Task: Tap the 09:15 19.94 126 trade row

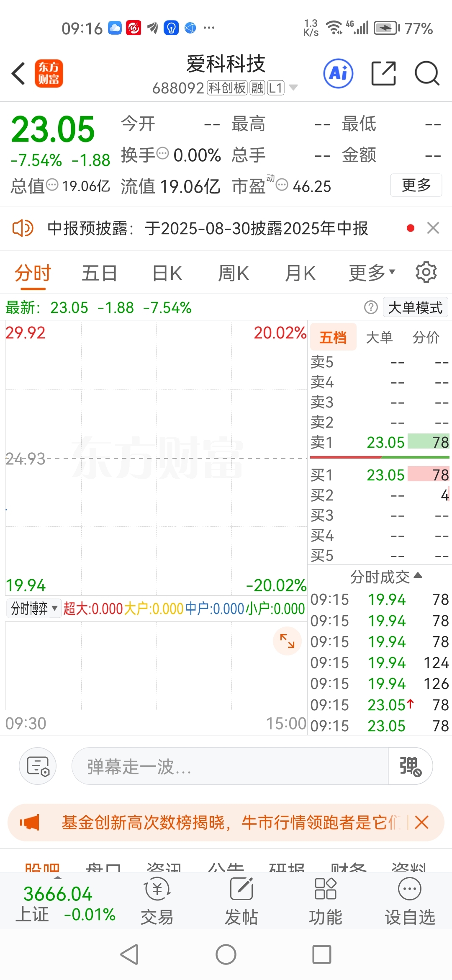Action: [x=380, y=683]
